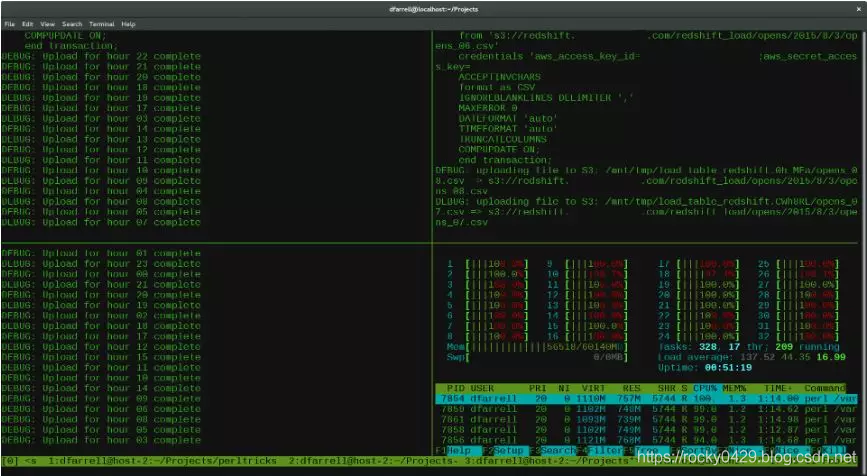867x476 pixels.
Task: Click 'Upload for hour 13 complete' line
Action: [x=101, y=139]
